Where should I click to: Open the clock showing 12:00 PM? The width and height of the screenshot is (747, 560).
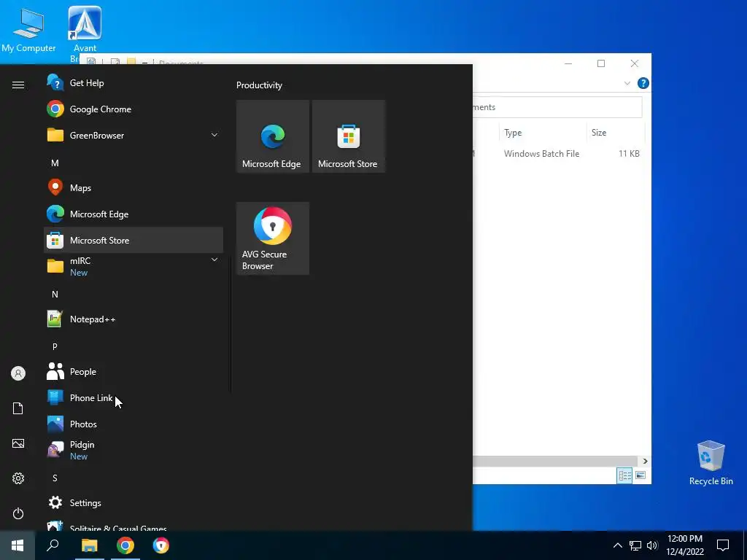(x=685, y=545)
